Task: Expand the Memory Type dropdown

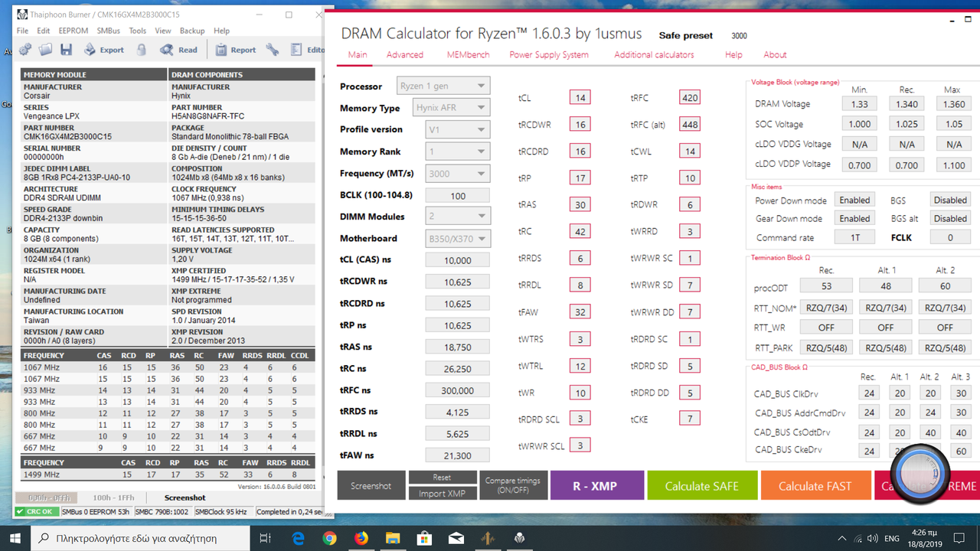Action: (451, 107)
